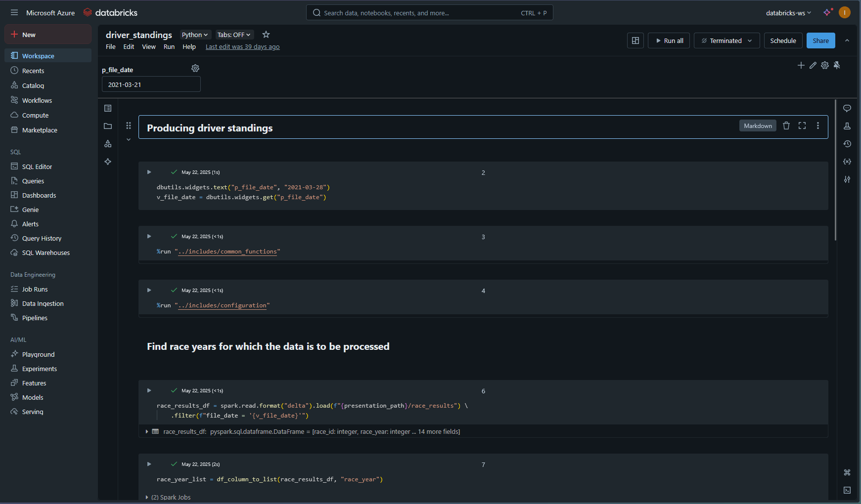Open the markdown cell kebab menu
Screen dimensions: 861x504
[818, 126]
